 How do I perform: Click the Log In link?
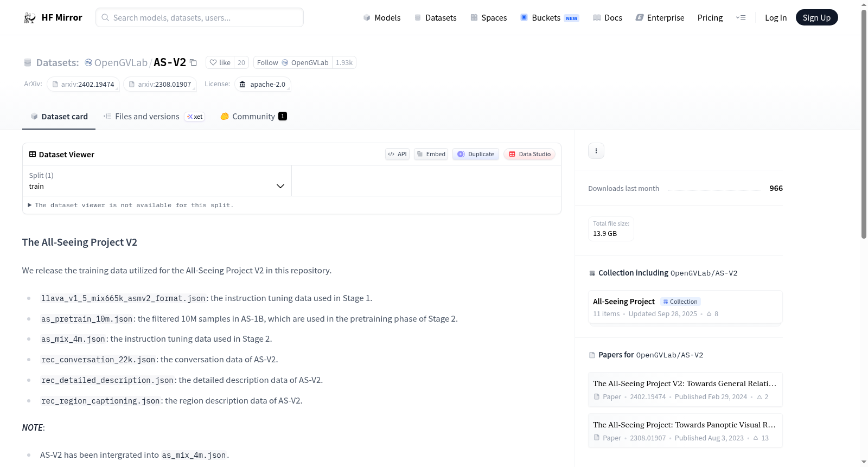(x=776, y=18)
